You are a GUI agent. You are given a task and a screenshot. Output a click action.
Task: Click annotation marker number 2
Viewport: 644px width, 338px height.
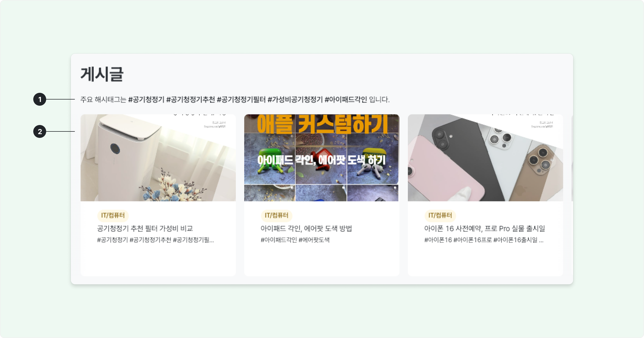[40, 131]
